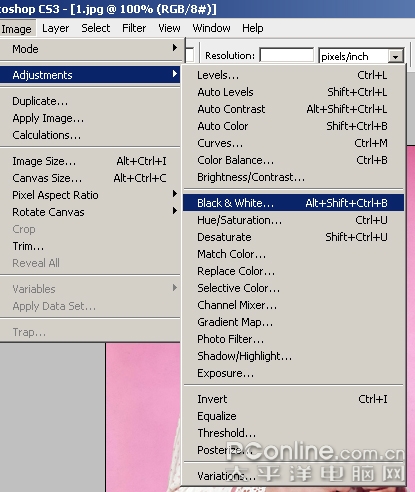Open the Filter menu
The image size is (415, 492).
134,28
